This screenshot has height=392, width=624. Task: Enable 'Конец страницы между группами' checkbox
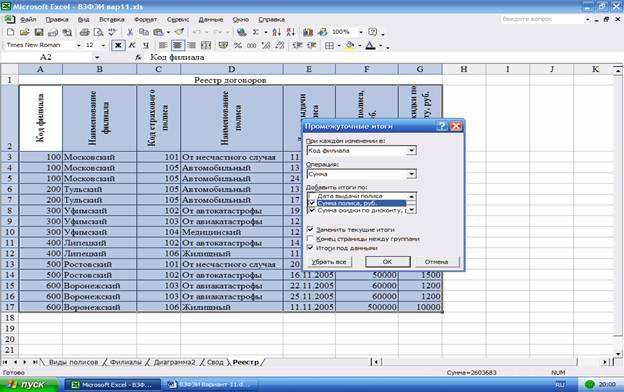(x=310, y=239)
